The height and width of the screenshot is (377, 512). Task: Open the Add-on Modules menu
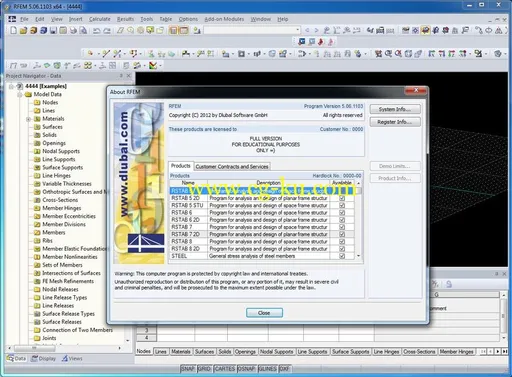(x=224, y=19)
